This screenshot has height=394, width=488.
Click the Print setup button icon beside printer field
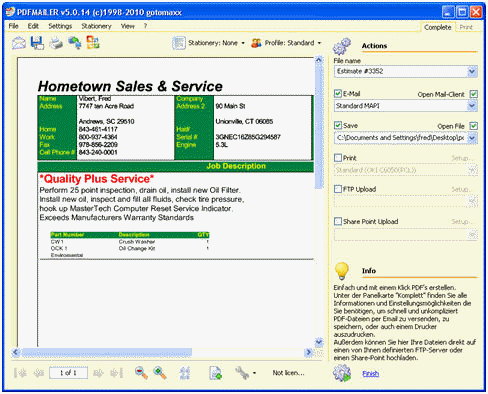pos(473,170)
